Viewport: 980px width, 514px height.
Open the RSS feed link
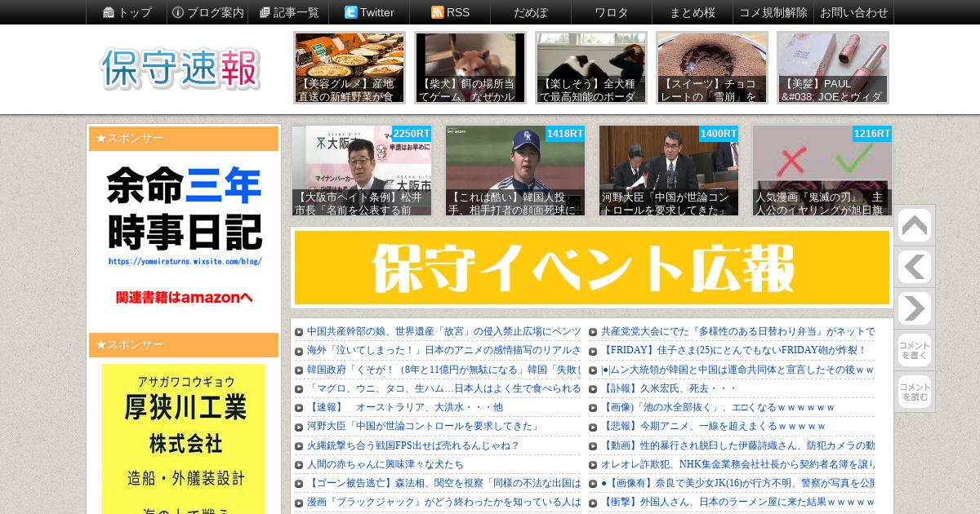(450, 12)
